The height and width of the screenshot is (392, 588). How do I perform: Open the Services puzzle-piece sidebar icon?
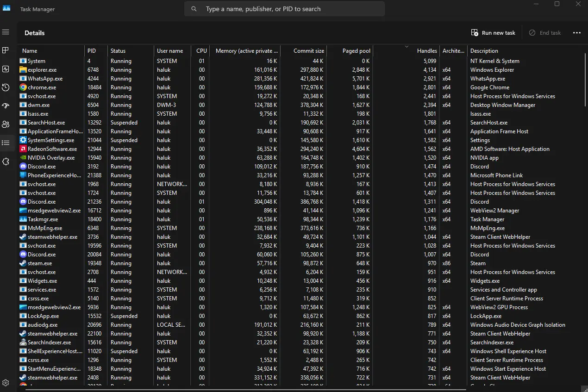pyautogui.click(x=6, y=161)
